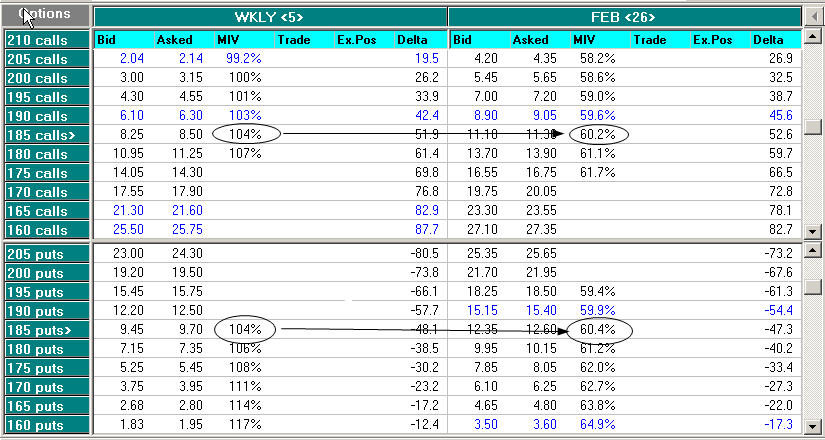The image size is (825, 440).
Task: Click the 160 puts row label
Action: pyautogui.click(x=47, y=425)
